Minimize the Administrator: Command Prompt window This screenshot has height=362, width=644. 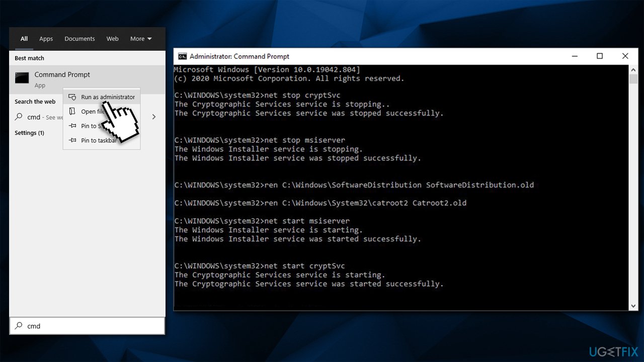pos(574,56)
